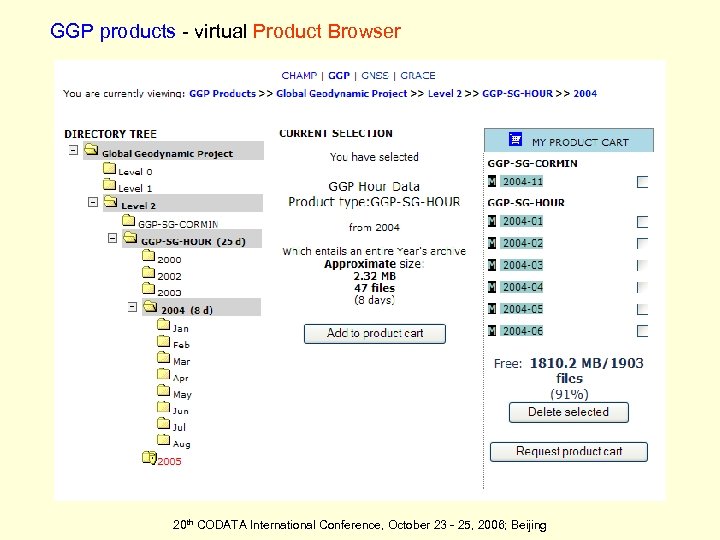Click the "2.32 MB" size text
This screenshot has height=540, width=720.
375,276
